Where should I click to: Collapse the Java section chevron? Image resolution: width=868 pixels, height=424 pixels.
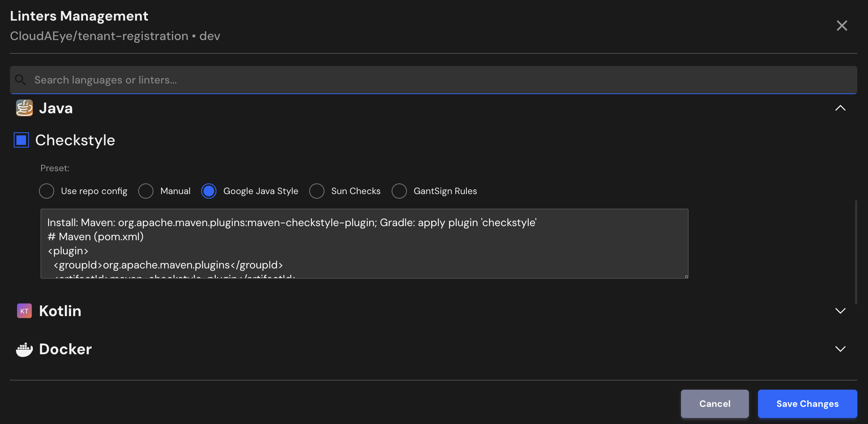(840, 108)
